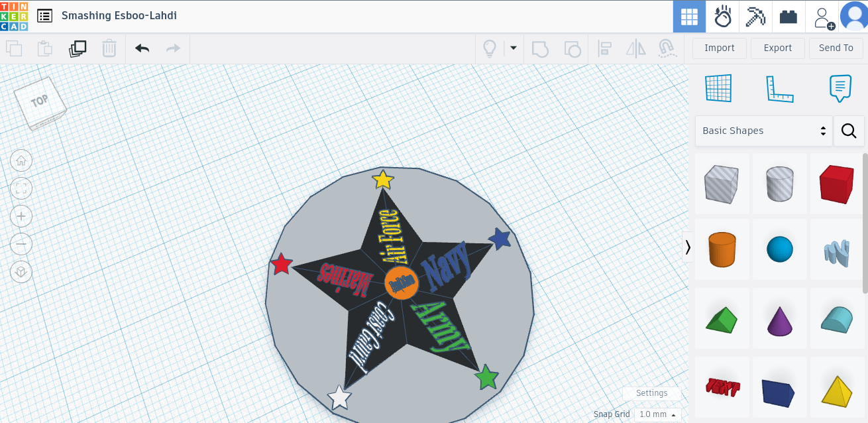The width and height of the screenshot is (868, 423).
Task: Open Bricks mode icon
Action: pyautogui.click(x=788, y=17)
